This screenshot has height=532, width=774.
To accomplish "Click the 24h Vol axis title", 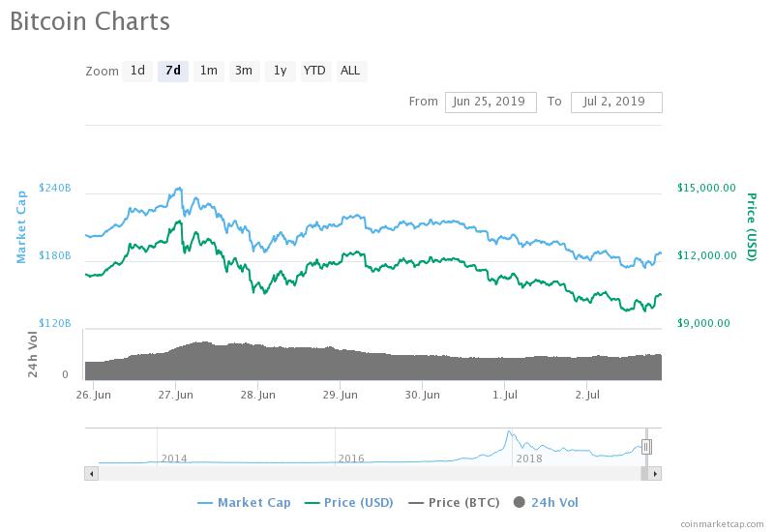I will point(33,355).
